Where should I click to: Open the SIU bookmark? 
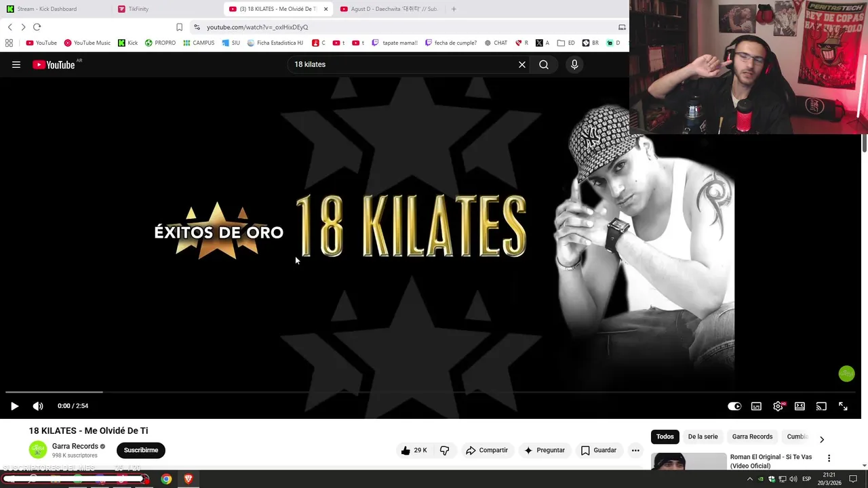[x=231, y=43]
